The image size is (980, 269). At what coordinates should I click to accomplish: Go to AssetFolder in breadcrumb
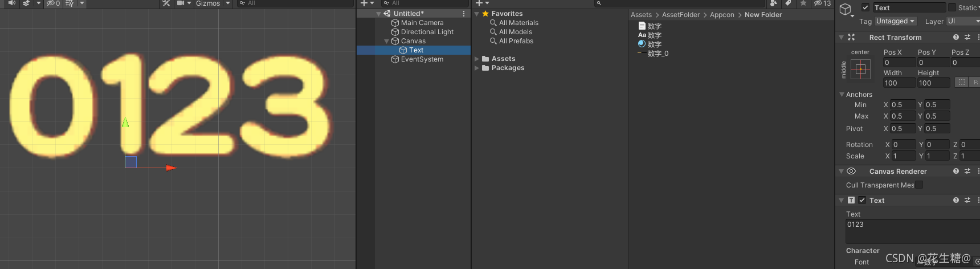point(680,15)
